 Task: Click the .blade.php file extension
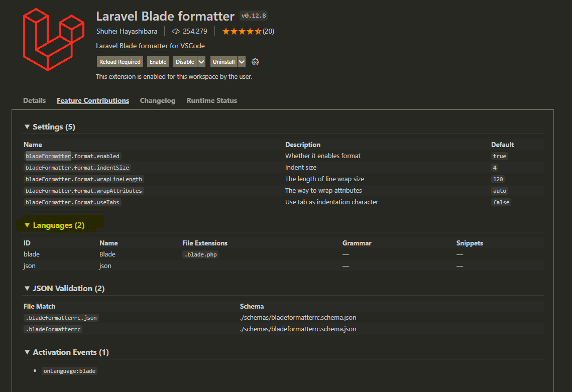click(x=201, y=254)
